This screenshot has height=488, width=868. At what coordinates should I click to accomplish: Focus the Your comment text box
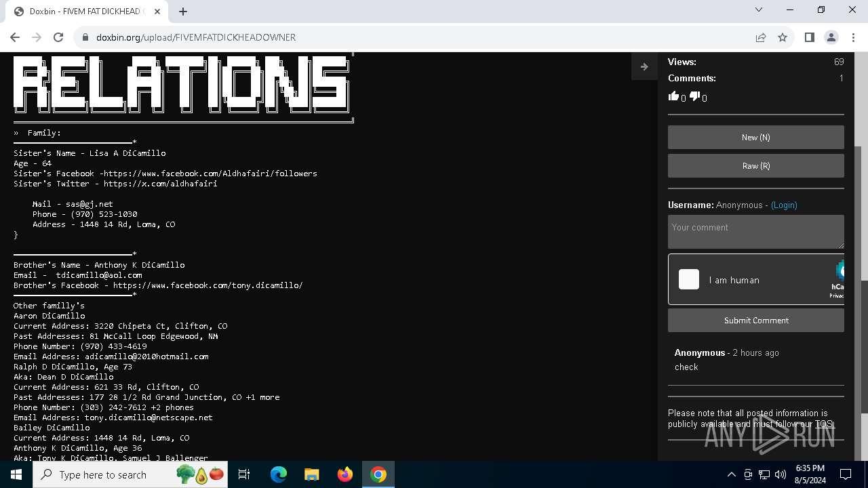click(x=755, y=232)
